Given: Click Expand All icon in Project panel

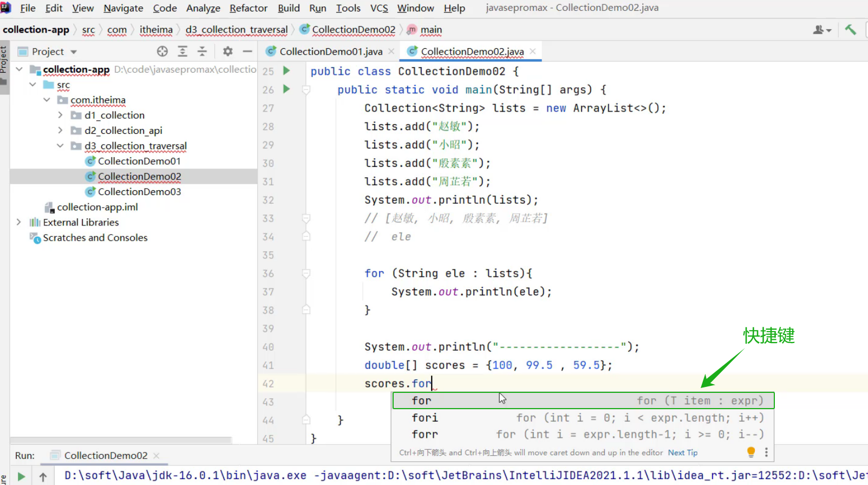Looking at the screenshot, I should click(x=182, y=51).
